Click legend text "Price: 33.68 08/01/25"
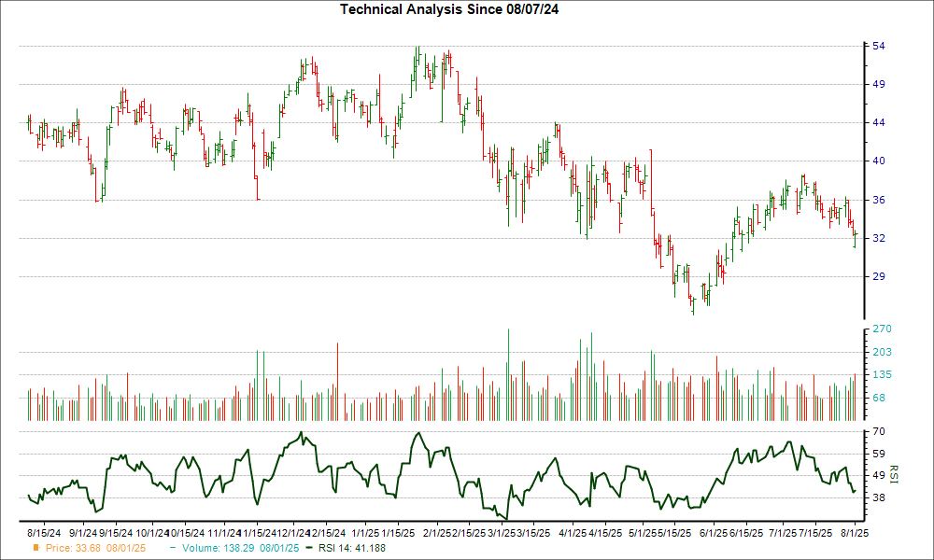Screen dimensions: 934x560 [95, 548]
